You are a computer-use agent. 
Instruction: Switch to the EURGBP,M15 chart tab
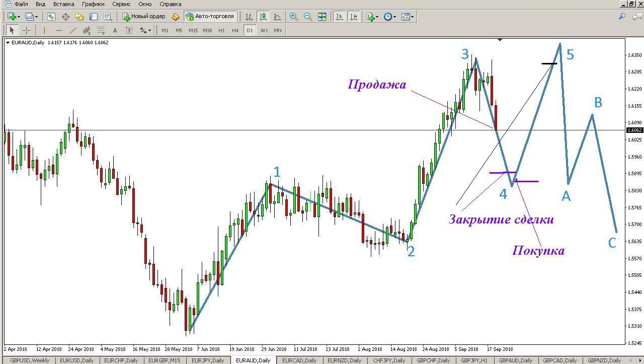click(165, 360)
